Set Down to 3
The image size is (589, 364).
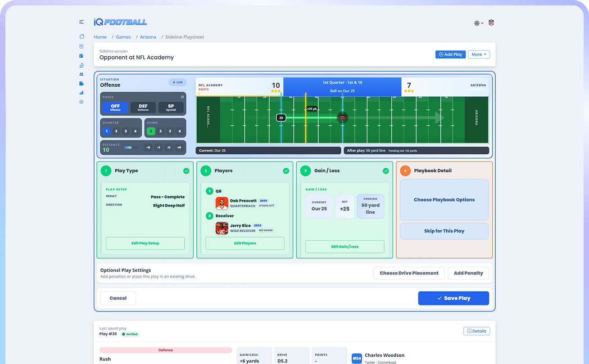pos(170,131)
